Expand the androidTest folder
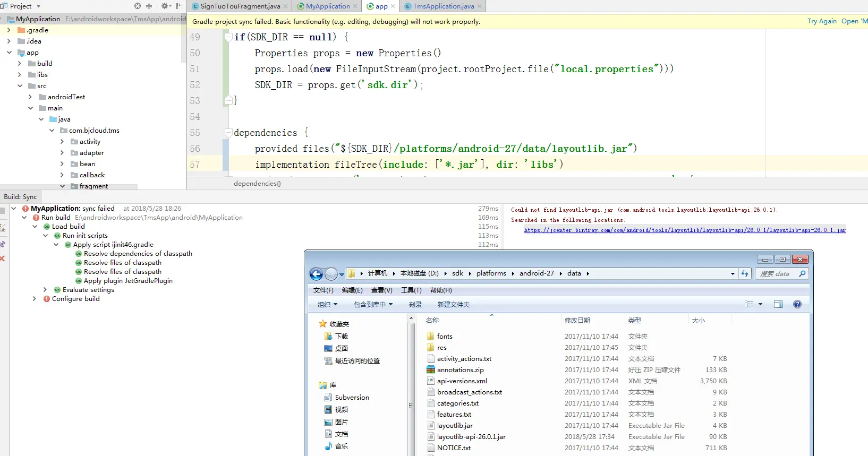Viewport: 868px width, 456px height. tap(30, 97)
